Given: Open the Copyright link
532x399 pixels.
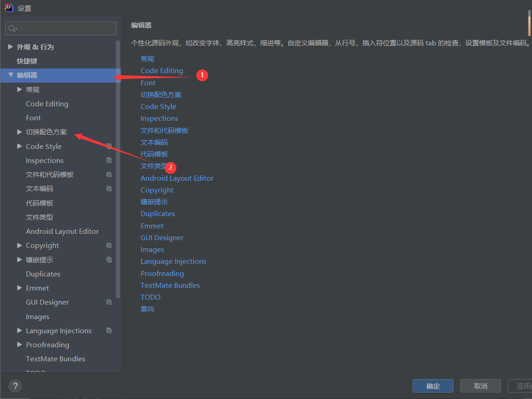Looking at the screenshot, I should 157,190.
